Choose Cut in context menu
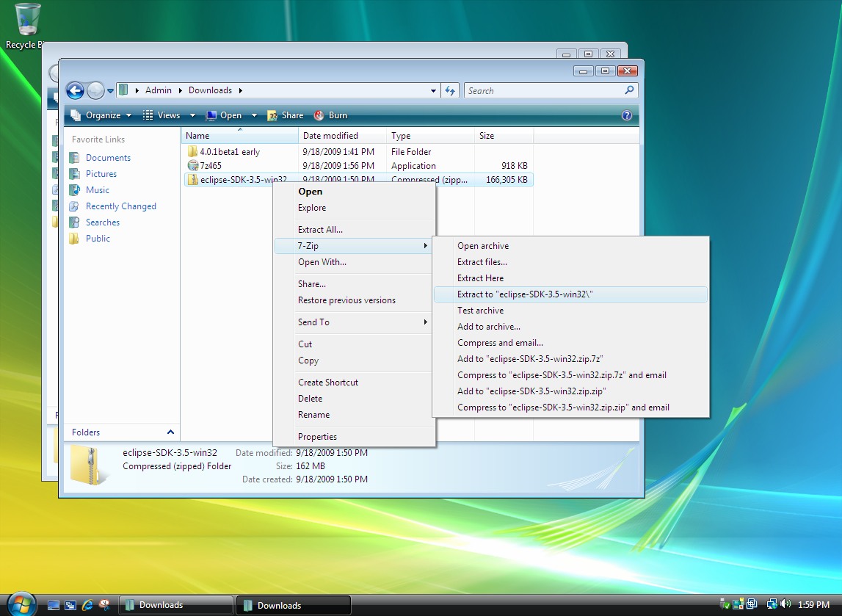Image resolution: width=842 pixels, height=616 pixels. click(x=354, y=344)
